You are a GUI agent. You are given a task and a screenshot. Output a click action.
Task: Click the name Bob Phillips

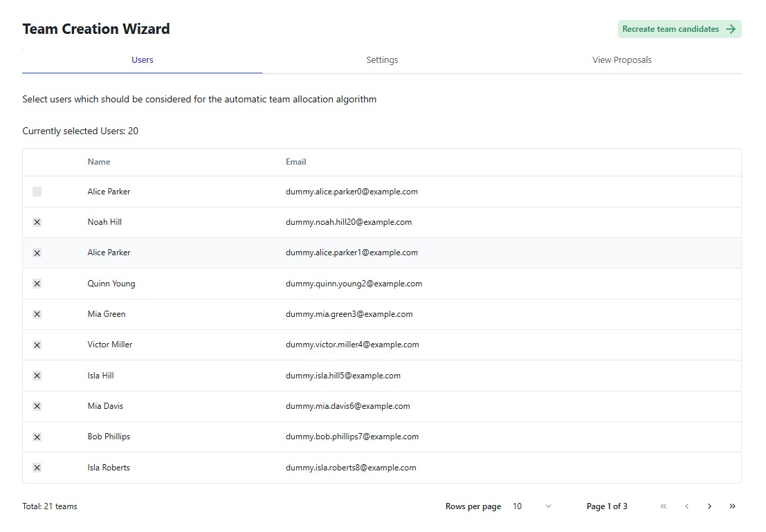(109, 437)
